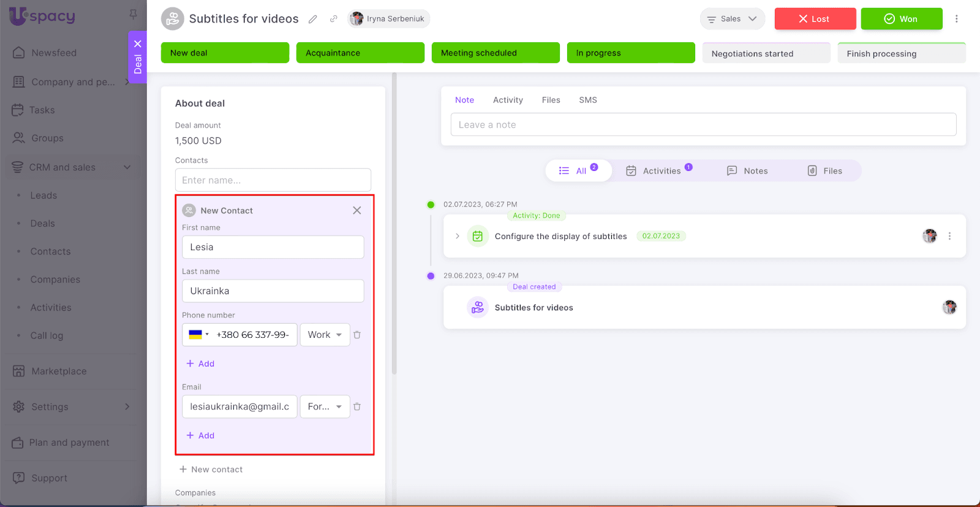The image size is (980, 507).
Task: Set stage to Negotiations started
Action: pyautogui.click(x=766, y=53)
